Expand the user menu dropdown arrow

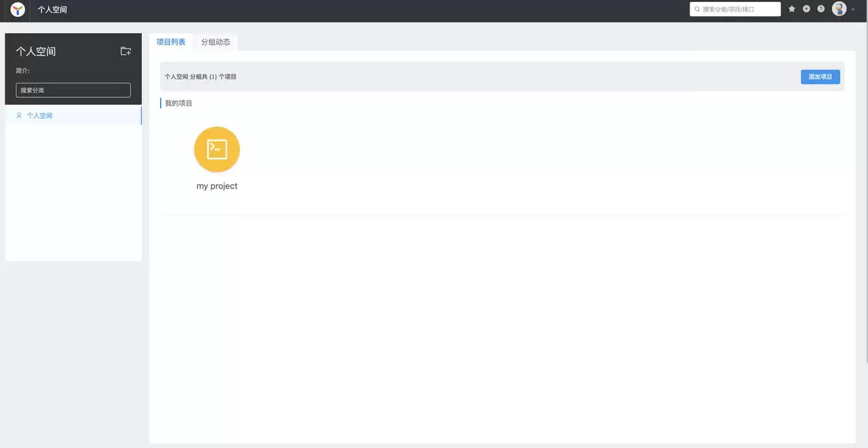click(853, 9)
